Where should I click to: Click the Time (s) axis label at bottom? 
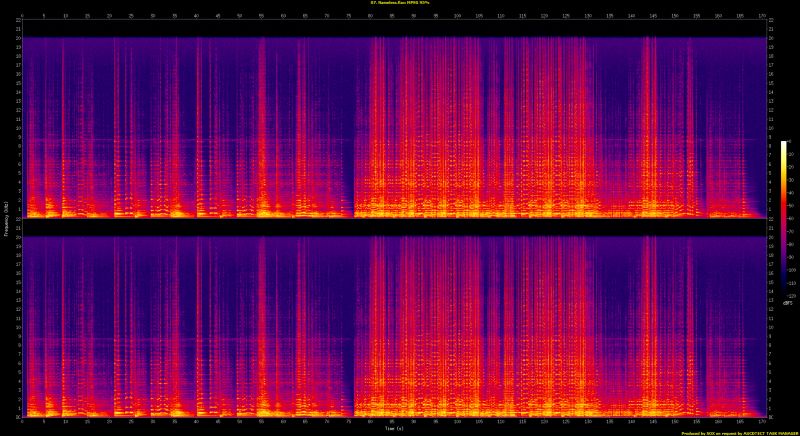click(x=392, y=429)
